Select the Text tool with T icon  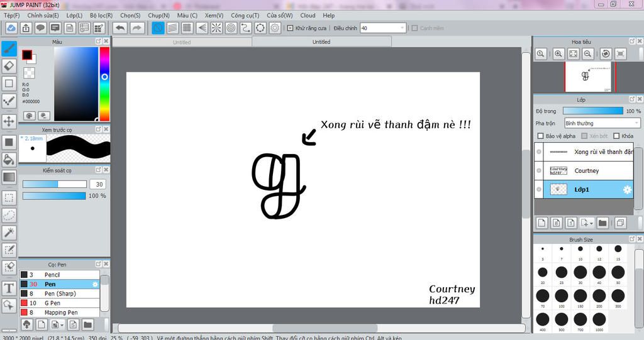pyautogui.click(x=9, y=288)
